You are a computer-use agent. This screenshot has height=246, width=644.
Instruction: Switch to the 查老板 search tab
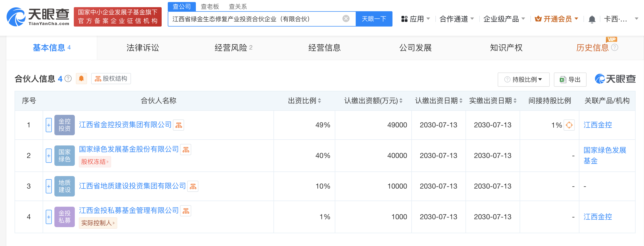210,7
